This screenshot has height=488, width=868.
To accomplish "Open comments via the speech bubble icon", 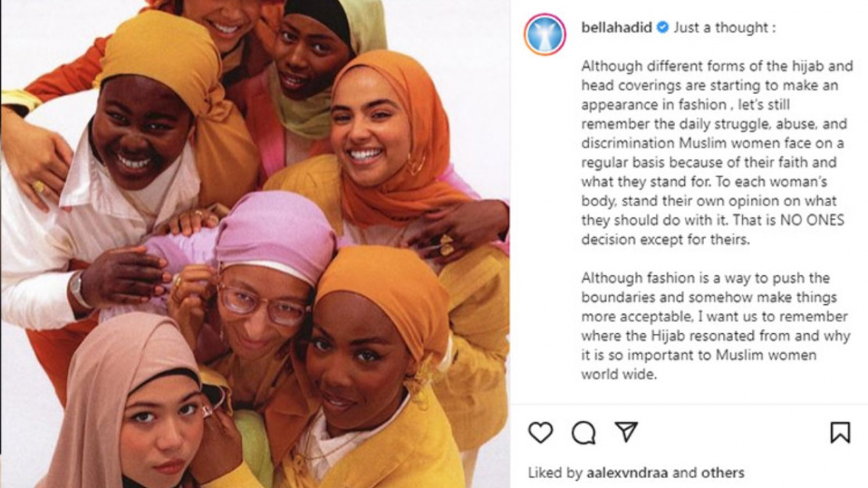I will pos(583,432).
